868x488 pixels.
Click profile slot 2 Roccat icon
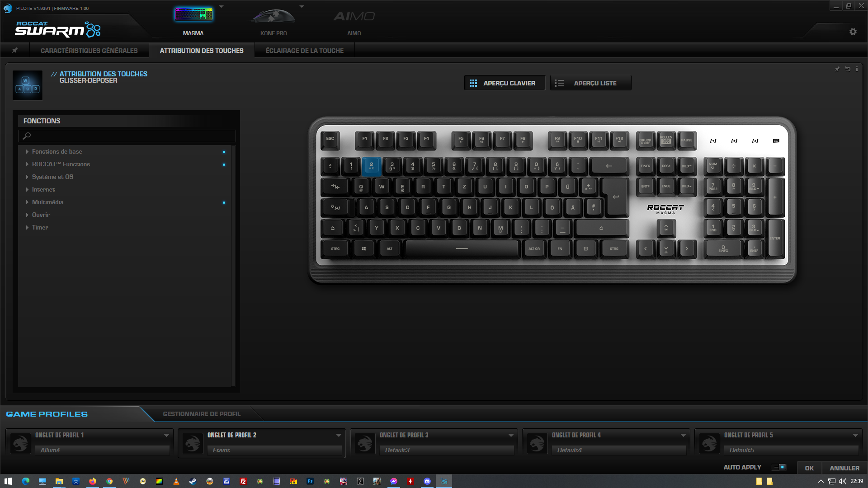(x=193, y=443)
